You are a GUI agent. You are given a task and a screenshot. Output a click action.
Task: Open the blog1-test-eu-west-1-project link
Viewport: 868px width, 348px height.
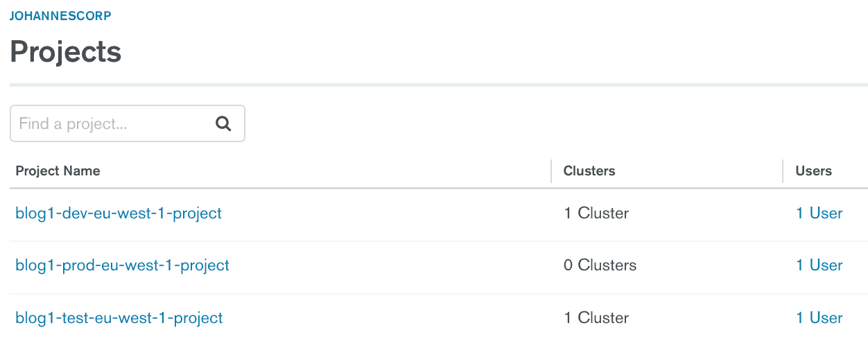coord(119,317)
